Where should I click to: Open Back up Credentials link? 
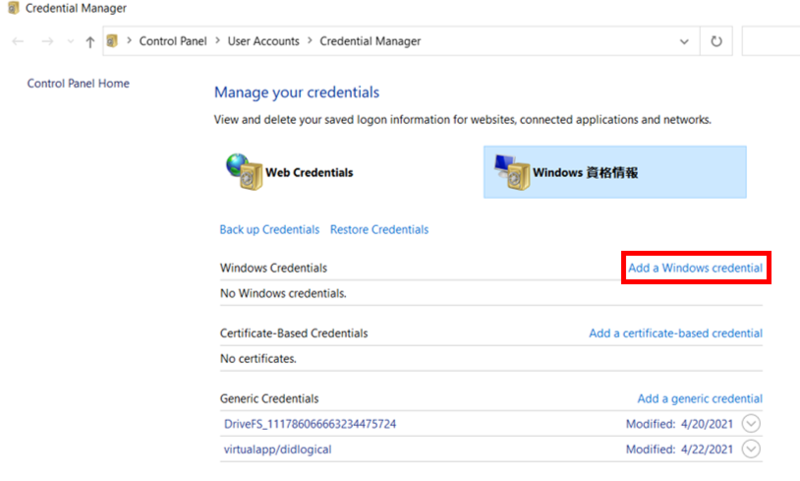pos(269,230)
